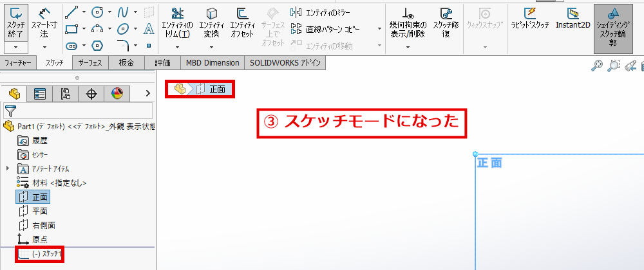Open the SOLIDWORKS アドイン ribbon tab
Screen dimensions: 644x270
[x=285, y=63]
